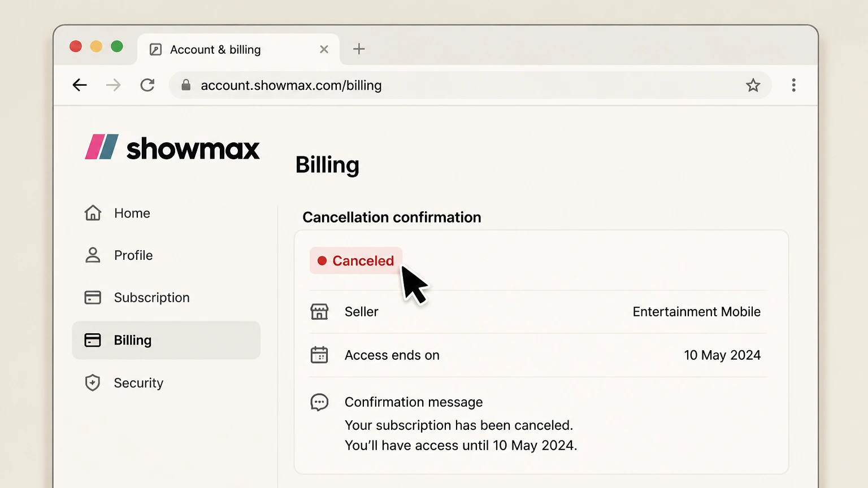868x488 pixels.
Task: Click 'Your subscription has been canceled.' text
Action: 459,425
